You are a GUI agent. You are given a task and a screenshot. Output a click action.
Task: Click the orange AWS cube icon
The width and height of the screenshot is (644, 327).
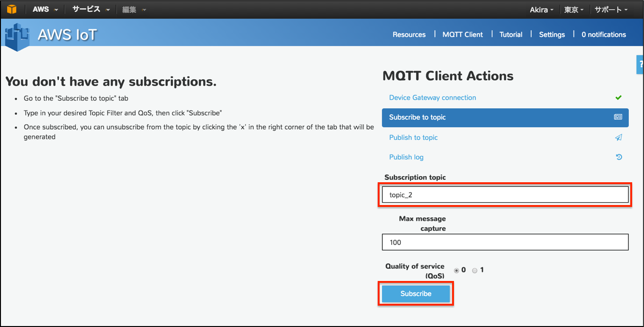pyautogui.click(x=11, y=9)
